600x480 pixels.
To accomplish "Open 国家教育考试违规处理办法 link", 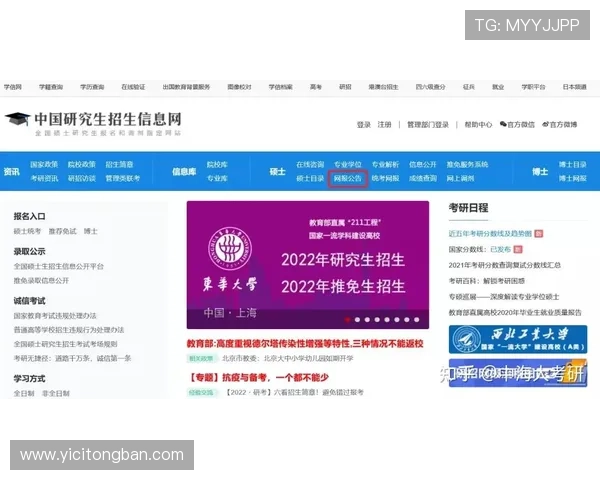I will click(55, 315).
